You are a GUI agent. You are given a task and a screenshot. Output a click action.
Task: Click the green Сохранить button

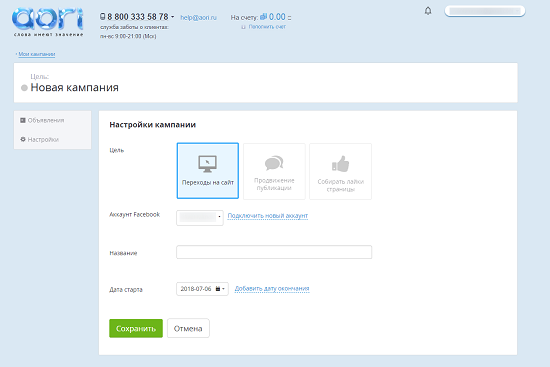tap(136, 328)
